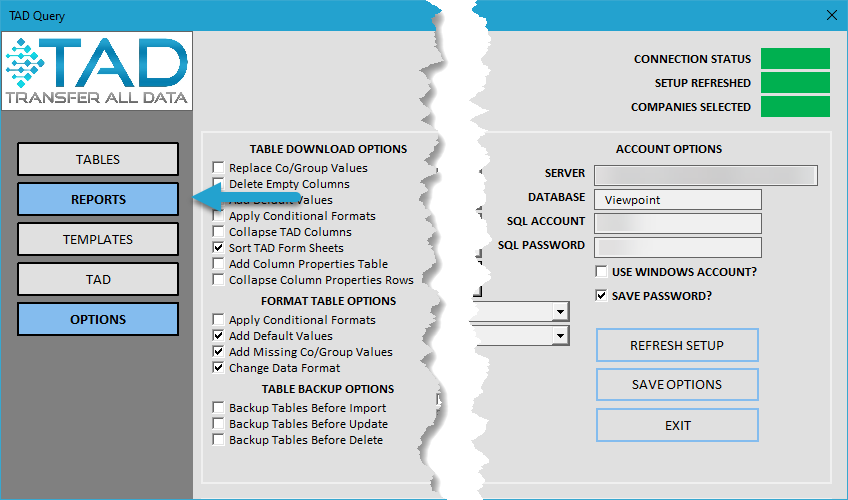Close the TAD Query window
Image resolution: width=848 pixels, height=500 pixels.
[x=832, y=15]
